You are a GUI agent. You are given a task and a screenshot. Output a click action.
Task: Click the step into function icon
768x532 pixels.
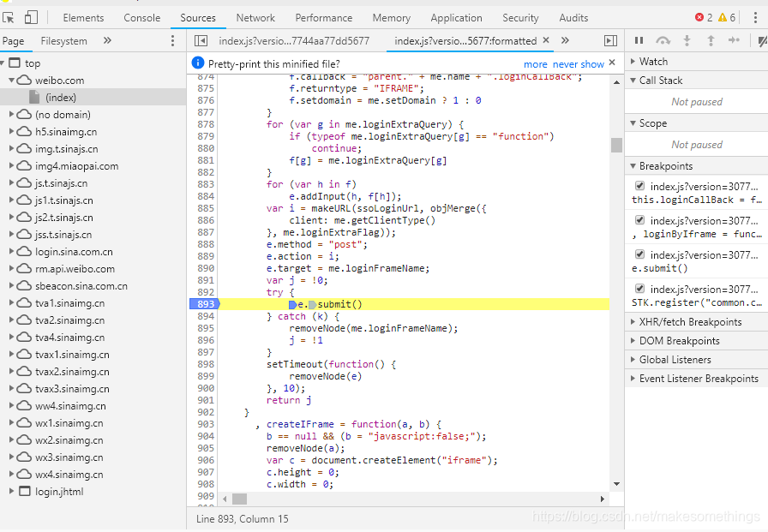[x=687, y=40]
